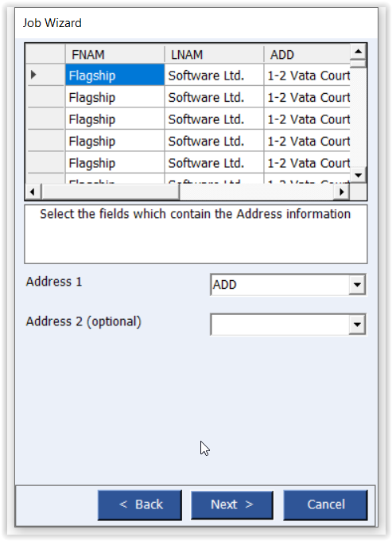The height and width of the screenshot is (541, 392).
Task: Select second row's Software Ltd. cell
Action: tap(214, 97)
